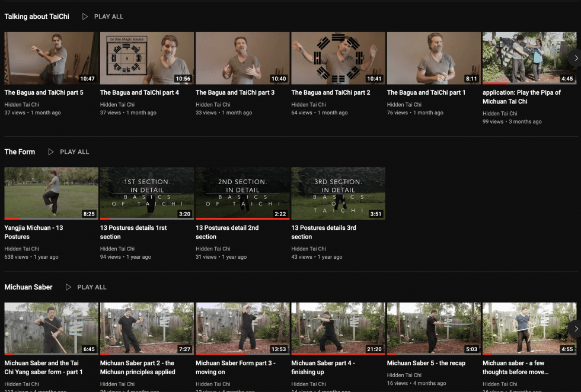The height and width of the screenshot is (392, 581).
Task: Click play icon next to The Form
Action: (51, 152)
